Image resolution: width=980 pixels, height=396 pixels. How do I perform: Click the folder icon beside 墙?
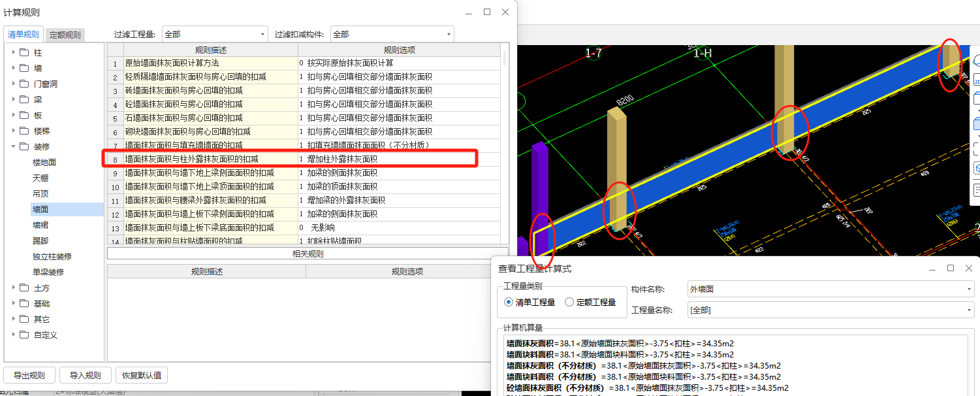[x=24, y=68]
